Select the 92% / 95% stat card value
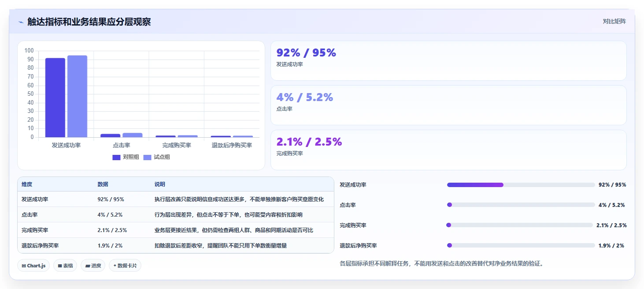644x289 pixels. [x=306, y=53]
